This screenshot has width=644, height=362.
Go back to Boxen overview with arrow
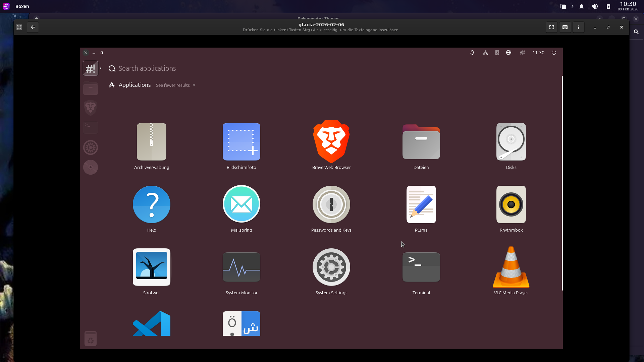33,27
